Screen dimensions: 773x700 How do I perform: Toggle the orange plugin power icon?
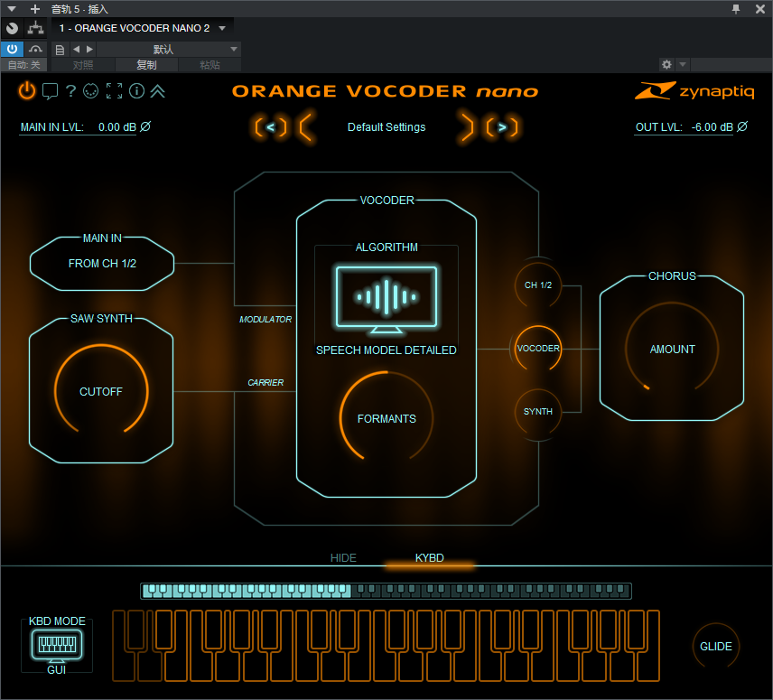tap(27, 90)
